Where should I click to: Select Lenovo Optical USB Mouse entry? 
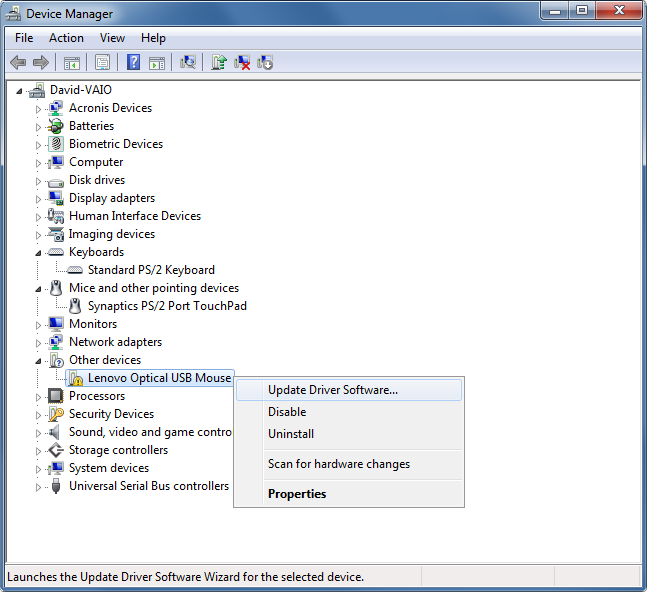[159, 378]
